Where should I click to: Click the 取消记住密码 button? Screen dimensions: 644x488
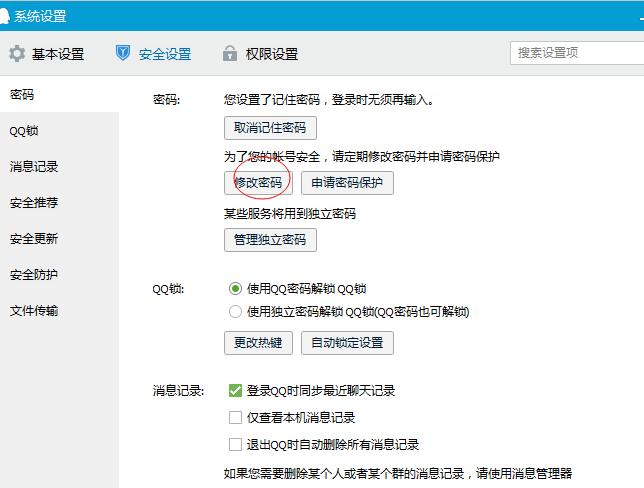pyautogui.click(x=270, y=128)
